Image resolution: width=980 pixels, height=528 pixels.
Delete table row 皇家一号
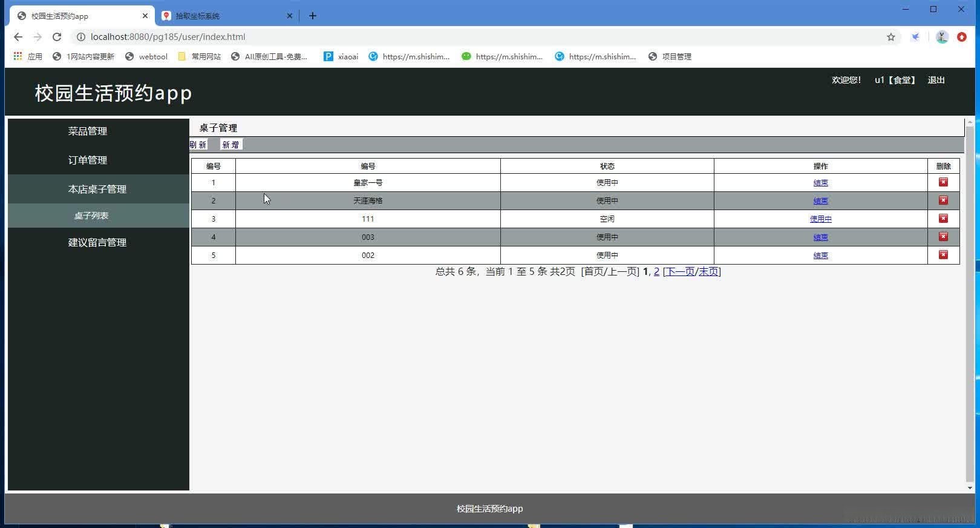[x=943, y=182]
